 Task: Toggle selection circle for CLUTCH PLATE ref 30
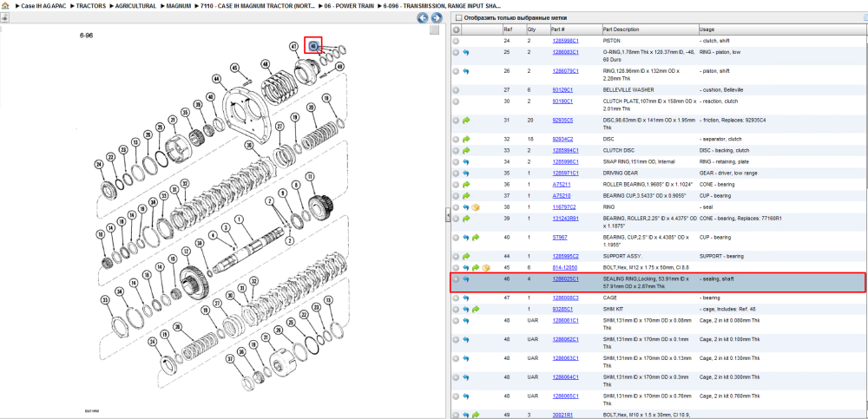(x=457, y=101)
